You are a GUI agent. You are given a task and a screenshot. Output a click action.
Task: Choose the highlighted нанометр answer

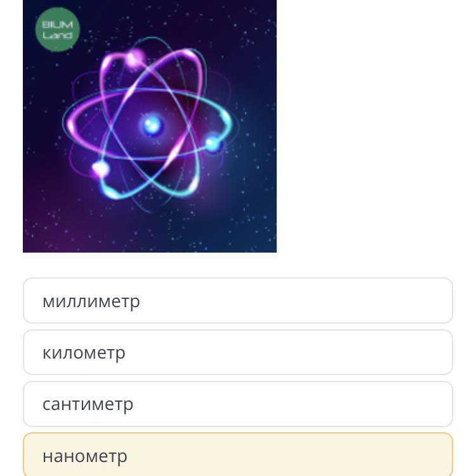238,455
